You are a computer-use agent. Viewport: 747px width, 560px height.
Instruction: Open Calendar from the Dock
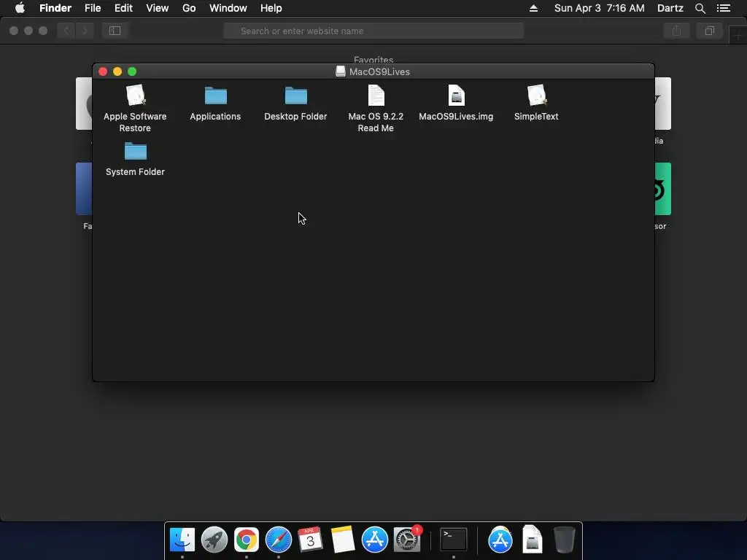(310, 540)
